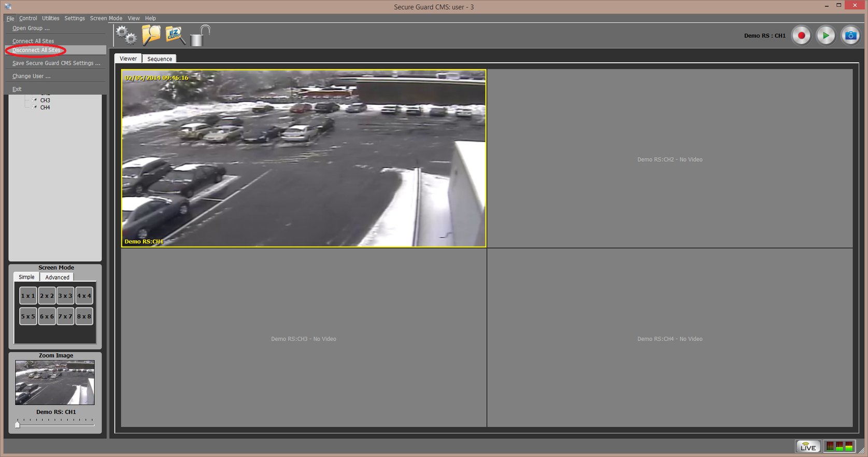This screenshot has height=457, width=868.
Task: Click the Zoom Image slider handle
Action: 17,424
